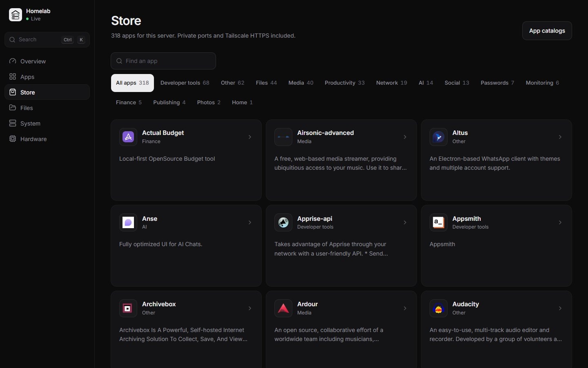Go to the Hardware page link
The height and width of the screenshot is (368, 588).
click(47, 139)
